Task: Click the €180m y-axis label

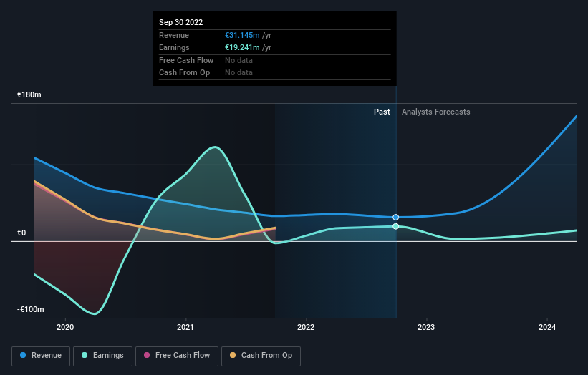Action: click(29, 94)
